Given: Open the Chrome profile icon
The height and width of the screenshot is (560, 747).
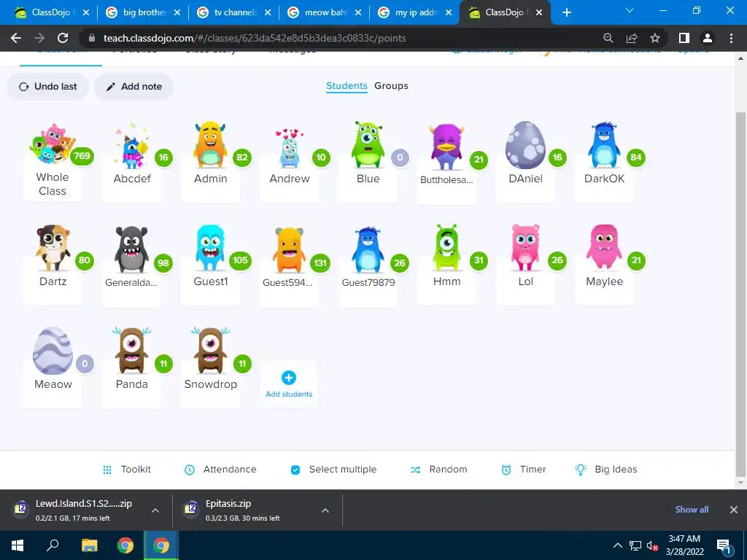Looking at the screenshot, I should pyautogui.click(x=708, y=38).
